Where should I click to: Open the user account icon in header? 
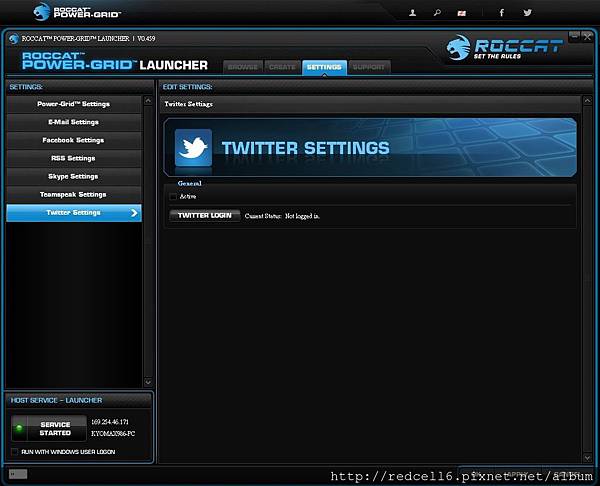(412, 13)
